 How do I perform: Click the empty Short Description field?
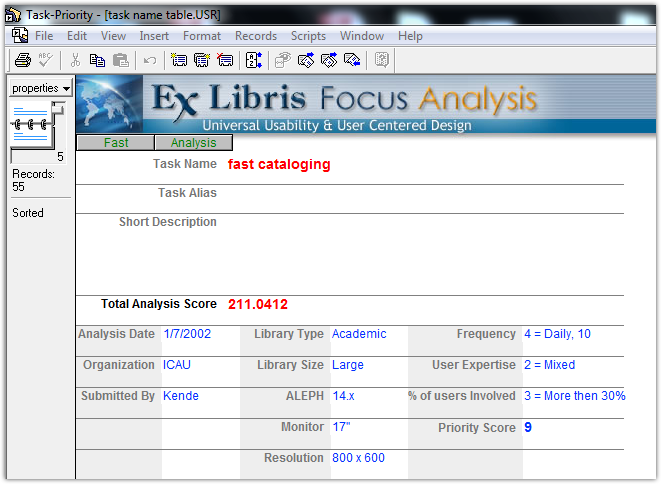425,253
